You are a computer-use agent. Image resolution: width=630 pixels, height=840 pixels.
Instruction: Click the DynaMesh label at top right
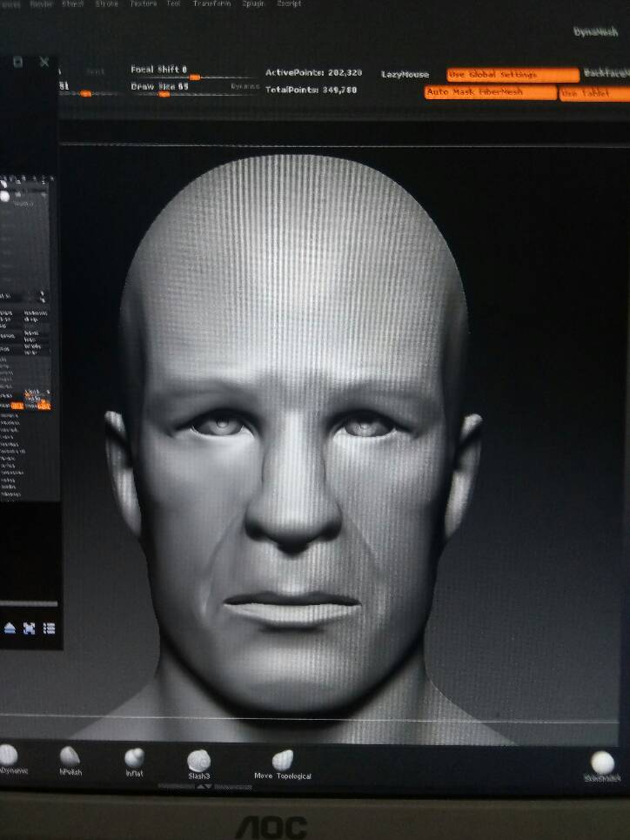[596, 31]
